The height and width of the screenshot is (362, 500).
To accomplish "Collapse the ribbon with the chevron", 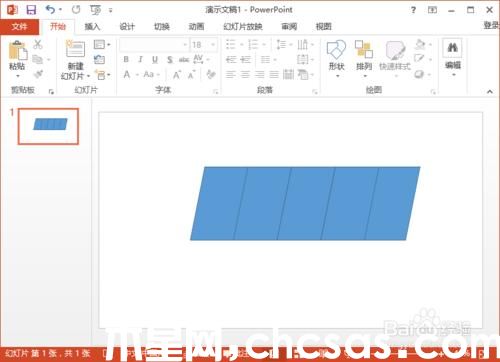I will pos(490,91).
